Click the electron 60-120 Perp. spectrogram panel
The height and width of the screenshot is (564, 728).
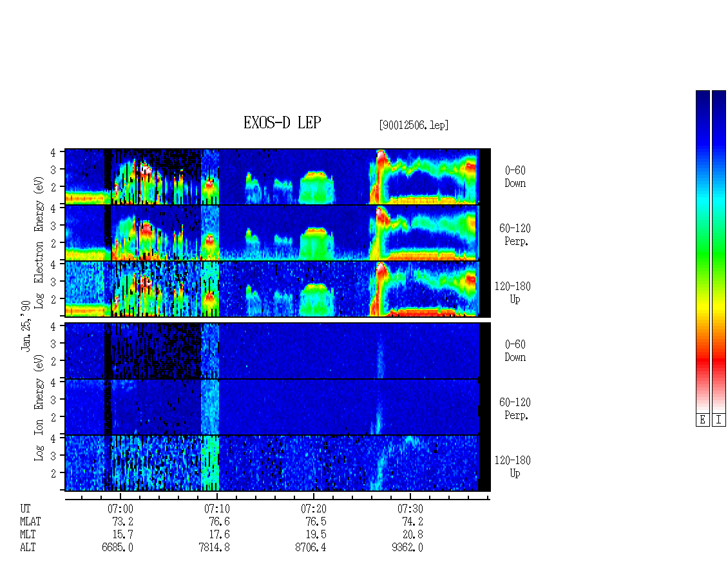coord(278,233)
